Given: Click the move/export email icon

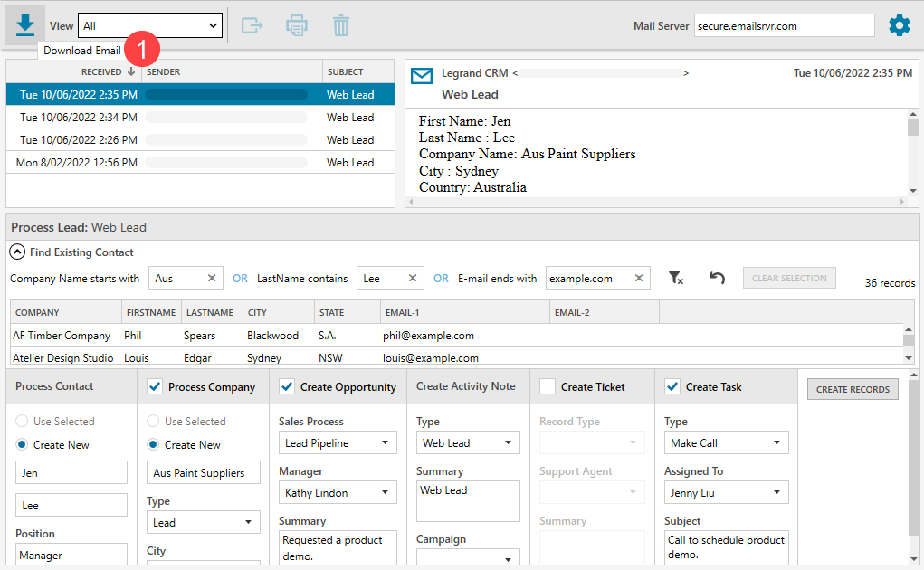Looking at the screenshot, I should [x=252, y=25].
